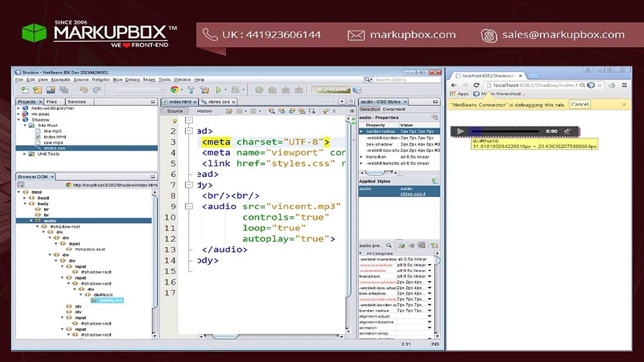The width and height of the screenshot is (644, 362).
Task: Collapse the Shadow project node
Action: (20, 120)
